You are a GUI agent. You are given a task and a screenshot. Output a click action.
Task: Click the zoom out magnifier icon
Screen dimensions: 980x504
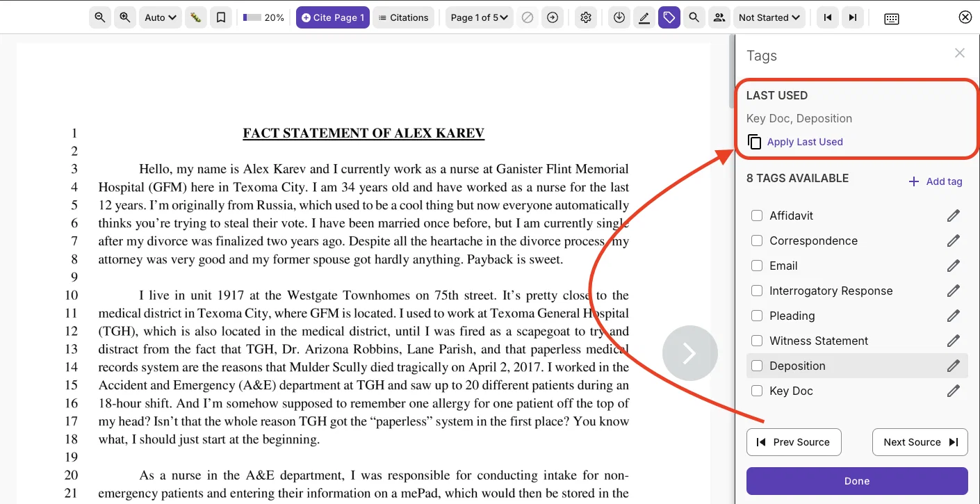100,17
